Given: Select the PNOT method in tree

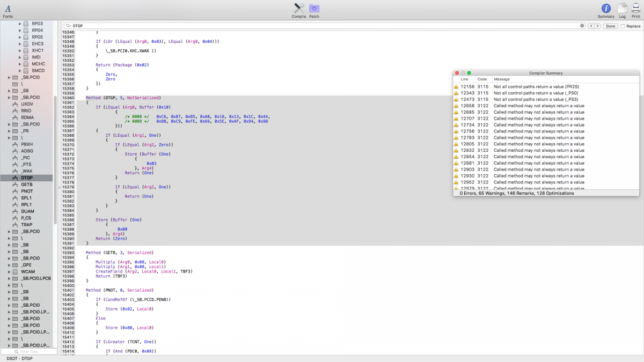Looking at the screenshot, I should (27, 191).
